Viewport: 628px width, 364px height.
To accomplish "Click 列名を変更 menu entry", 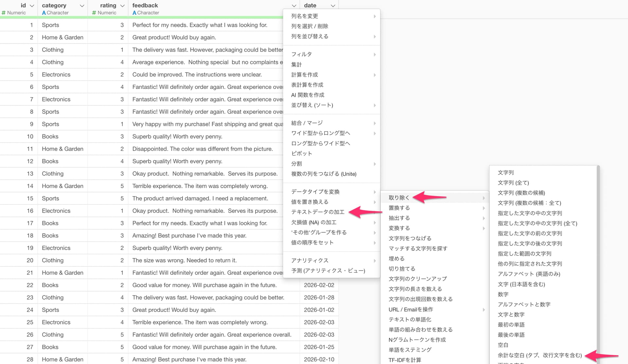I will pos(305,16).
